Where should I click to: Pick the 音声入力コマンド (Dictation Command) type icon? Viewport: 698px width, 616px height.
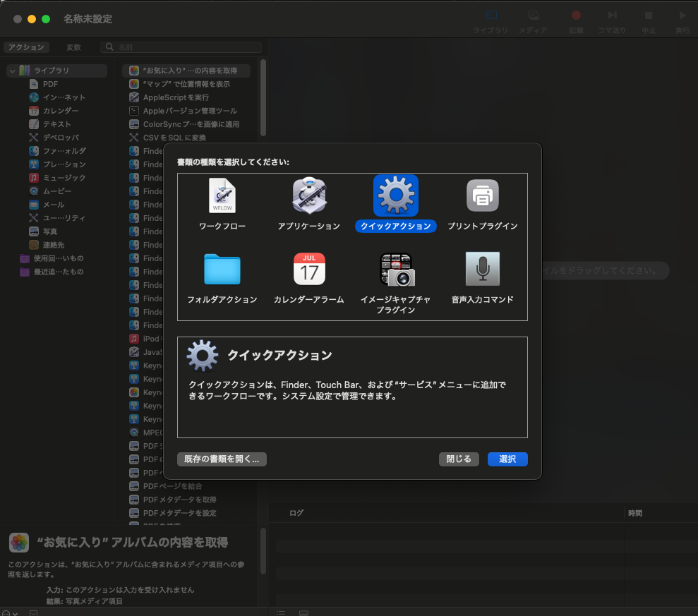click(x=482, y=269)
